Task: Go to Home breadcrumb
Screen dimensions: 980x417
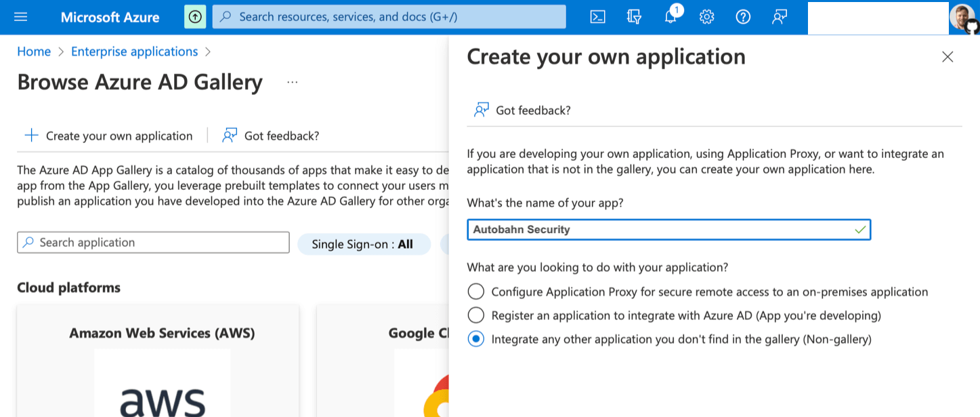Action: click(34, 52)
